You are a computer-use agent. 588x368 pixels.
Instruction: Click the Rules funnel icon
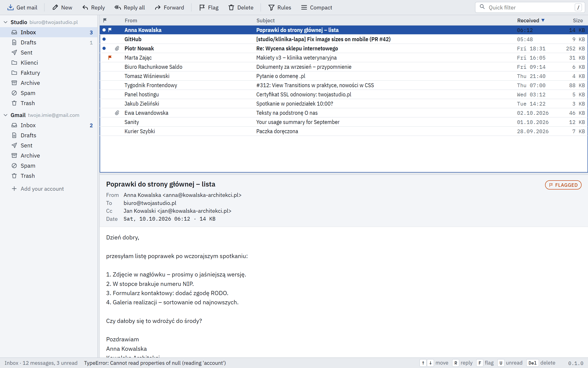(x=271, y=8)
